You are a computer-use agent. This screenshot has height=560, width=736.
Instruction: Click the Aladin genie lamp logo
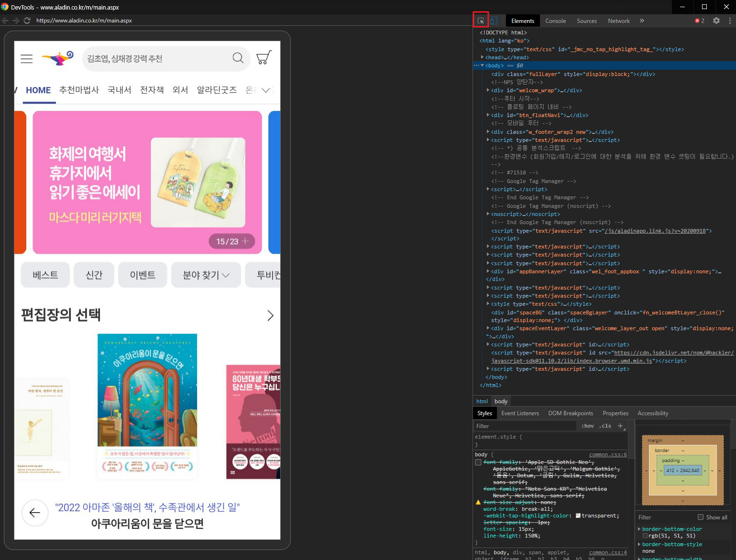coord(58,58)
